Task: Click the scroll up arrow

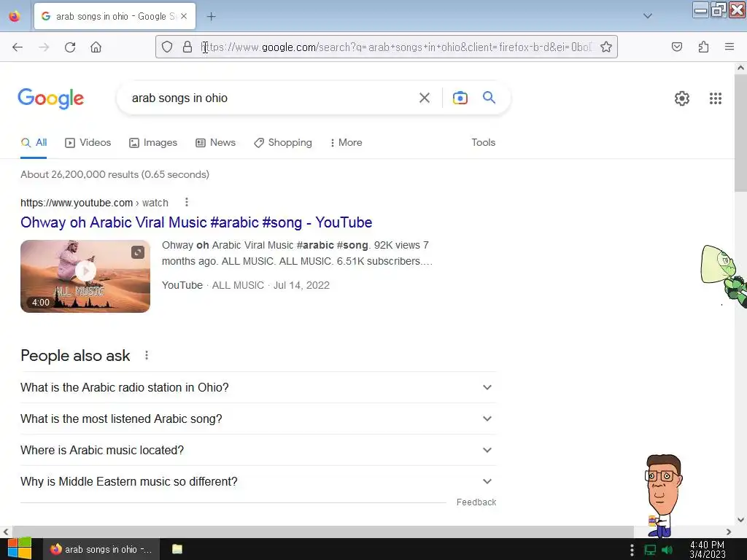Action: point(740,68)
